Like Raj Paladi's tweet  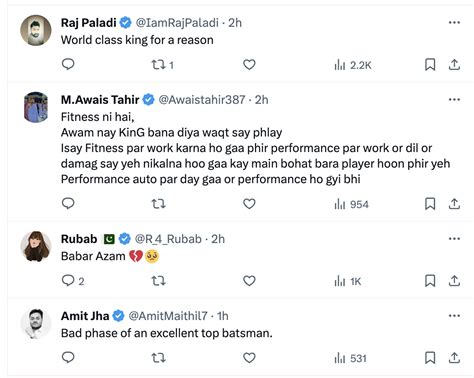[249, 64]
